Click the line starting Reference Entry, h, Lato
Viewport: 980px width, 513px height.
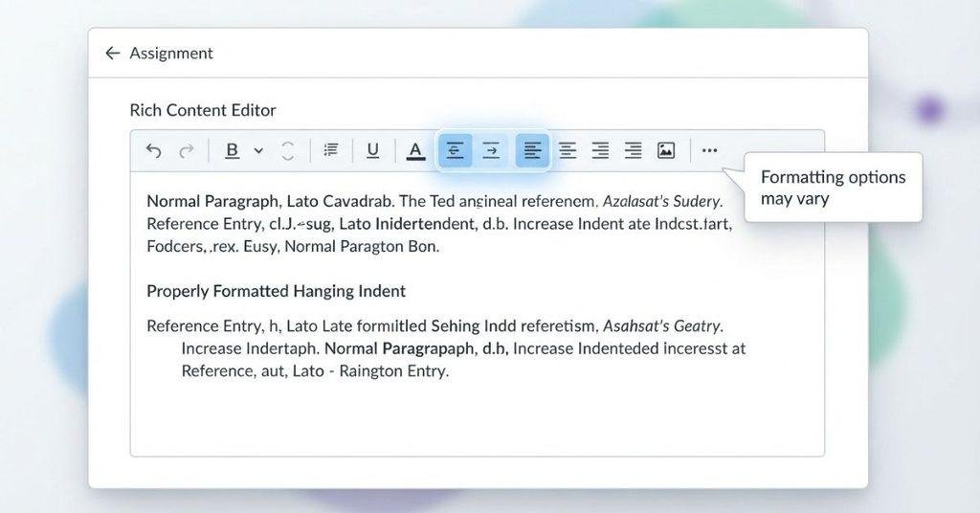[x=435, y=326]
